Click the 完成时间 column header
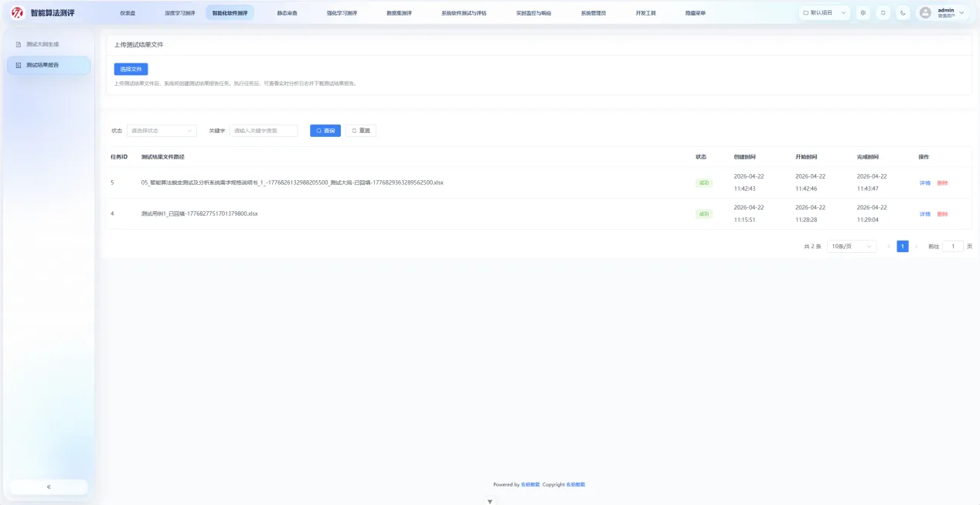The width and height of the screenshot is (980, 505). point(868,157)
